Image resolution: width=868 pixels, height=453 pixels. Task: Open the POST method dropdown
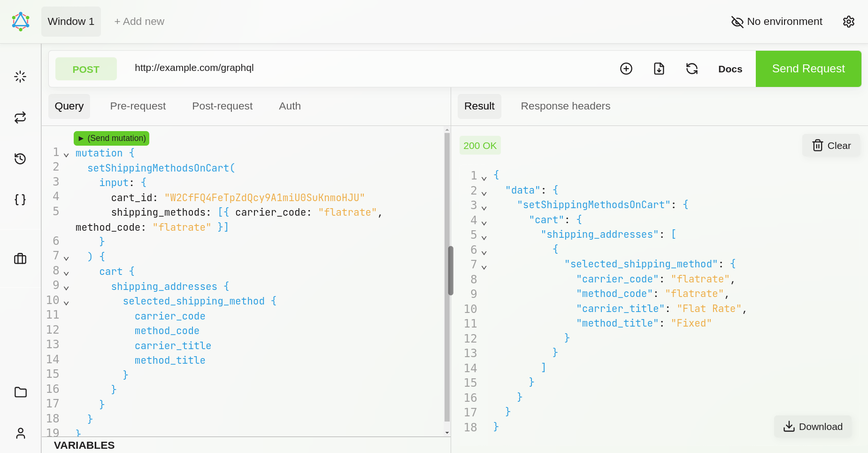(x=86, y=69)
